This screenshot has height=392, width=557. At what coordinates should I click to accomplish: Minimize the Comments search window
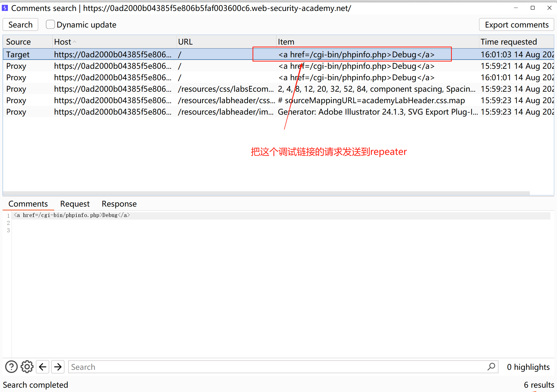(x=516, y=8)
